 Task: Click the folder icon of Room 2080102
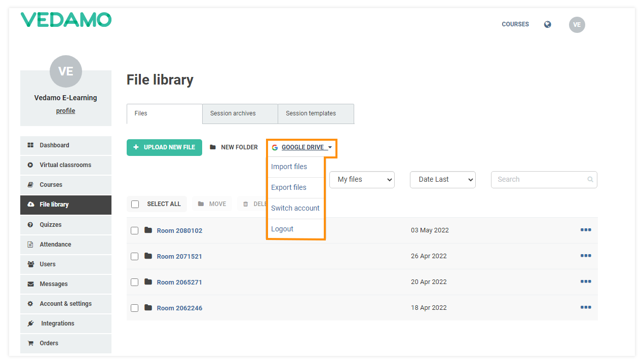coord(148,230)
